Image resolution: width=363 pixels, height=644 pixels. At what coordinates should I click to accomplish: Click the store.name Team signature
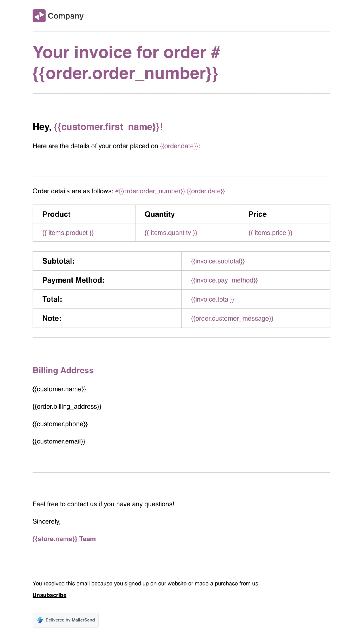[x=64, y=539]
